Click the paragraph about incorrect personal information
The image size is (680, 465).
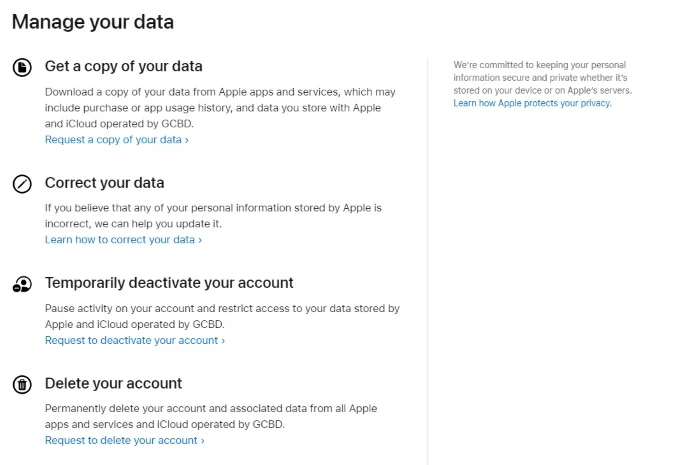213,215
